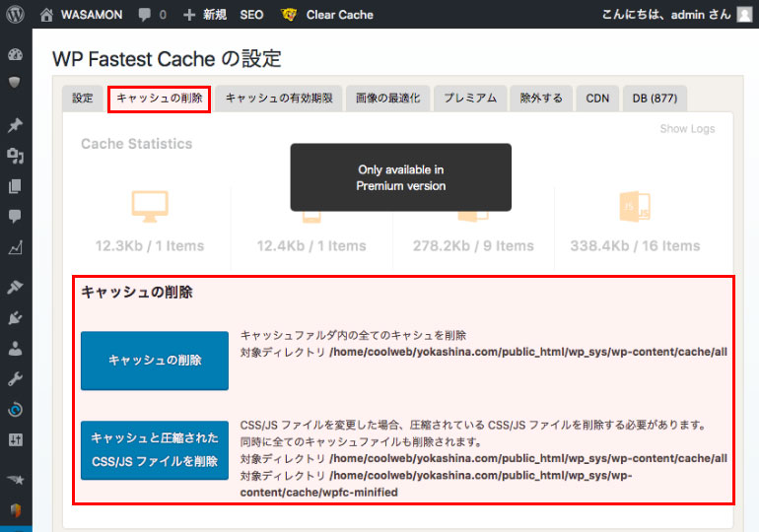
Task: Click the キャッシュファルダ内の全てのキャシュを削除 description
Action: coord(353,335)
